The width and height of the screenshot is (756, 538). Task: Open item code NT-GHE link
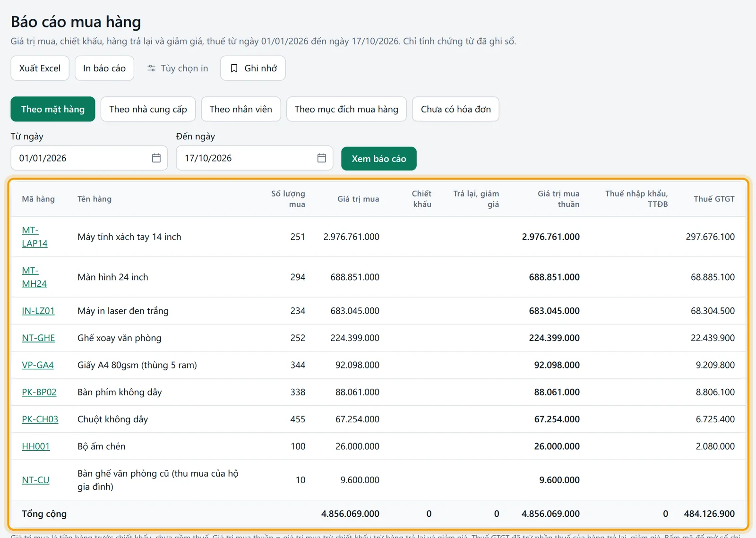(39, 338)
